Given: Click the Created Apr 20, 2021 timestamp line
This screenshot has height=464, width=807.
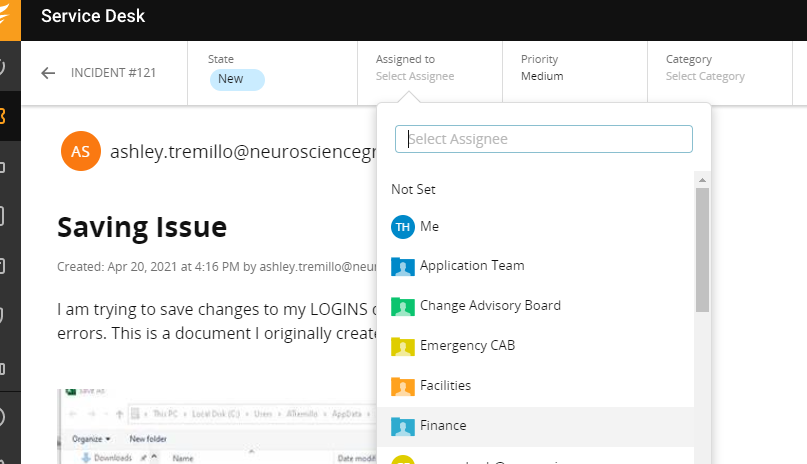Looking at the screenshot, I should coord(217,267).
